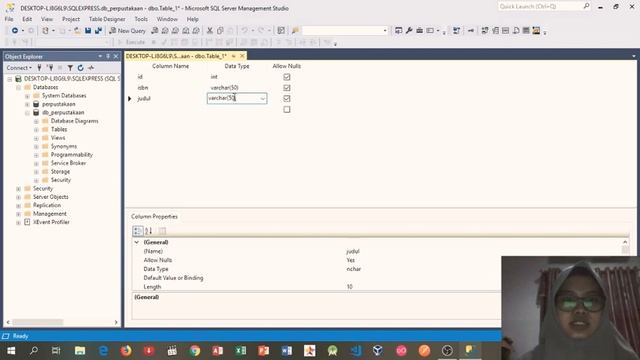Viewport: 640px width, 360px height.
Task: Click the Alphabetical sort icon in Column Properties
Action: (x=149, y=231)
